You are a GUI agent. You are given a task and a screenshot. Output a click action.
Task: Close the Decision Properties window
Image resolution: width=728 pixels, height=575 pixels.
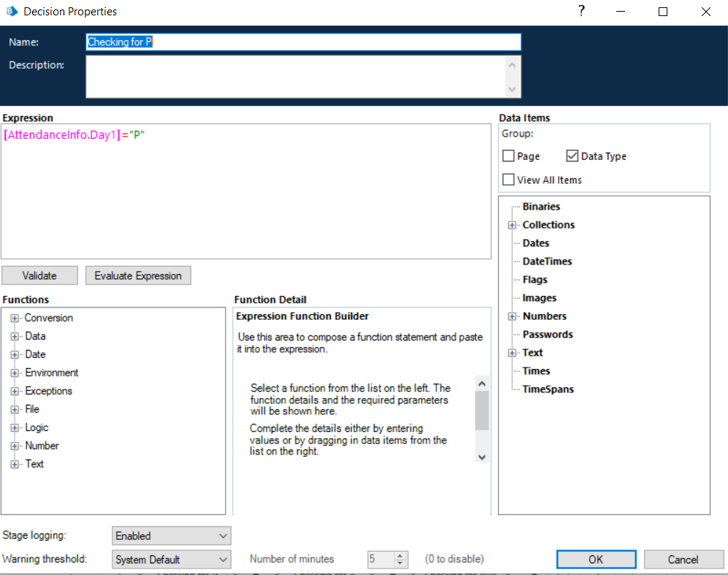pyautogui.click(x=705, y=12)
